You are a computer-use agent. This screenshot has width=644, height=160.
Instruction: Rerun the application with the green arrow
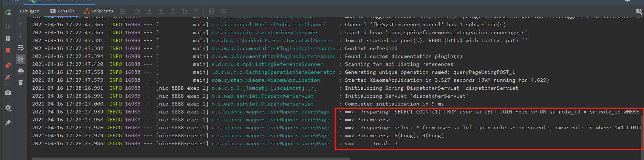(x=8, y=12)
